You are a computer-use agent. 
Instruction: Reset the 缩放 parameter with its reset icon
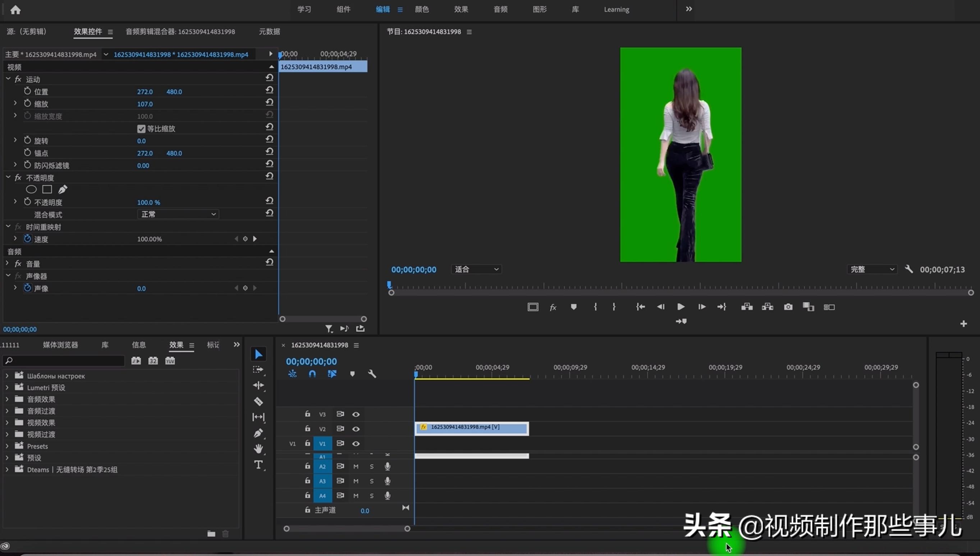coord(269,102)
